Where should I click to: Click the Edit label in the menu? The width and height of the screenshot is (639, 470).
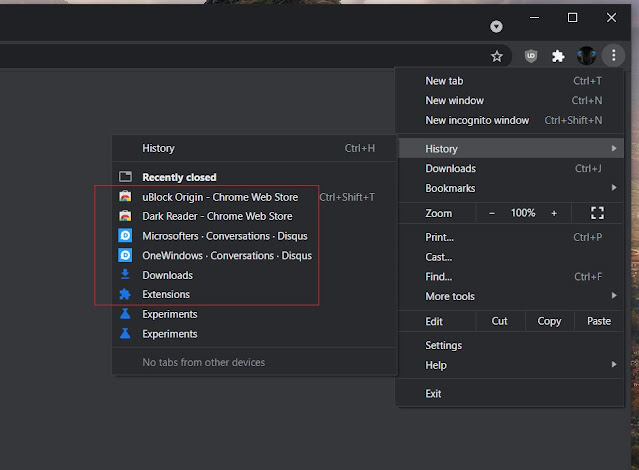tap(434, 322)
